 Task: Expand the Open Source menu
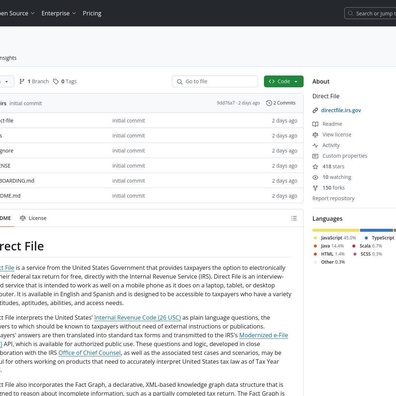point(17,13)
